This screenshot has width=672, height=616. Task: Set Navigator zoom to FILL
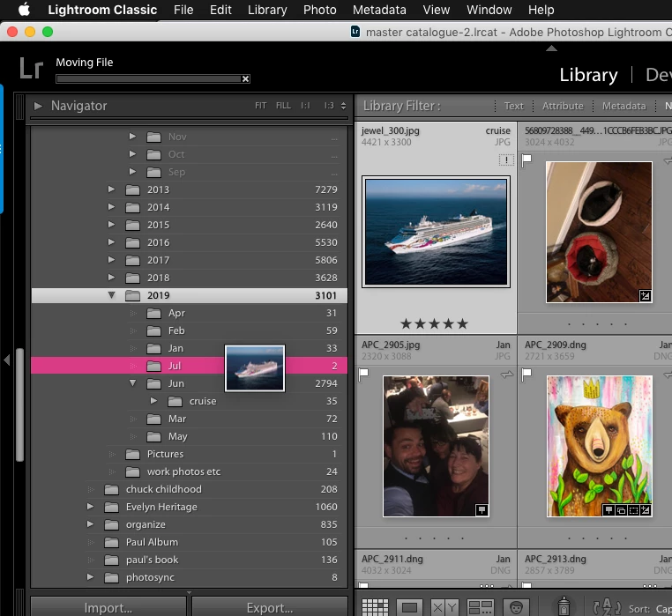coord(283,106)
